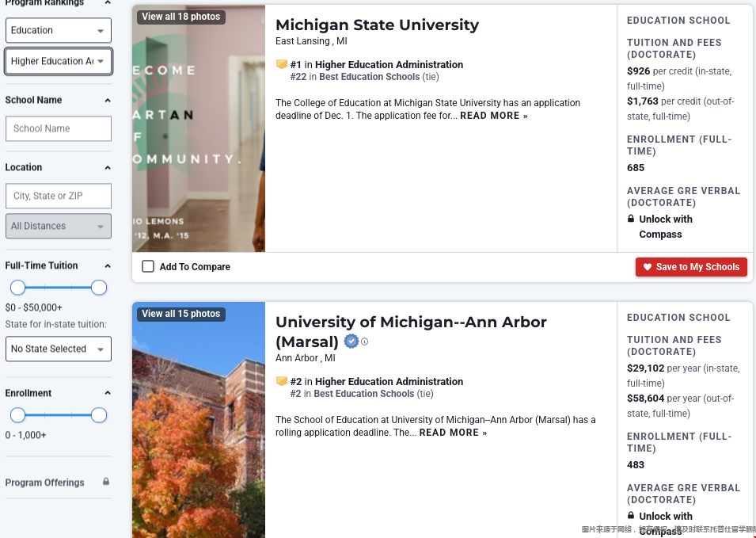The image size is (756, 538).
Task: Click the ranking badge icon beside #1 Higher Education Administration
Action: point(282,64)
